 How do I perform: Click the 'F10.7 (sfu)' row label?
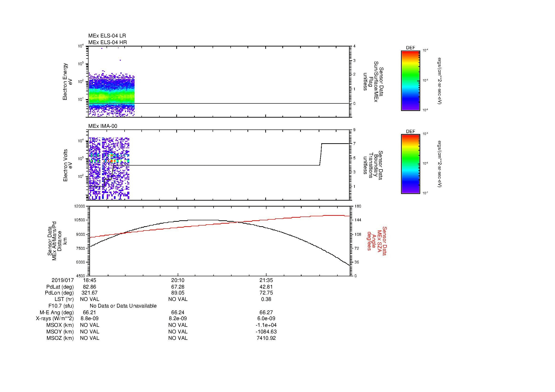(x=61, y=306)
